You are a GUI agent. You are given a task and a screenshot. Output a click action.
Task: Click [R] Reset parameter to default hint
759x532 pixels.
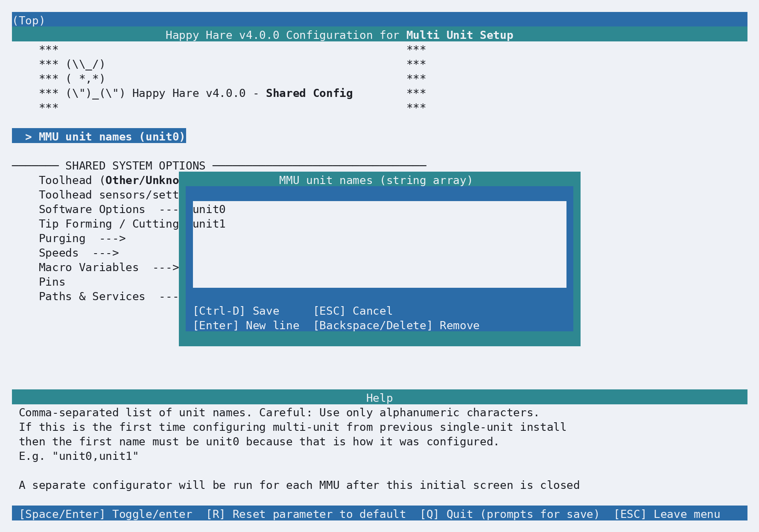(306, 514)
